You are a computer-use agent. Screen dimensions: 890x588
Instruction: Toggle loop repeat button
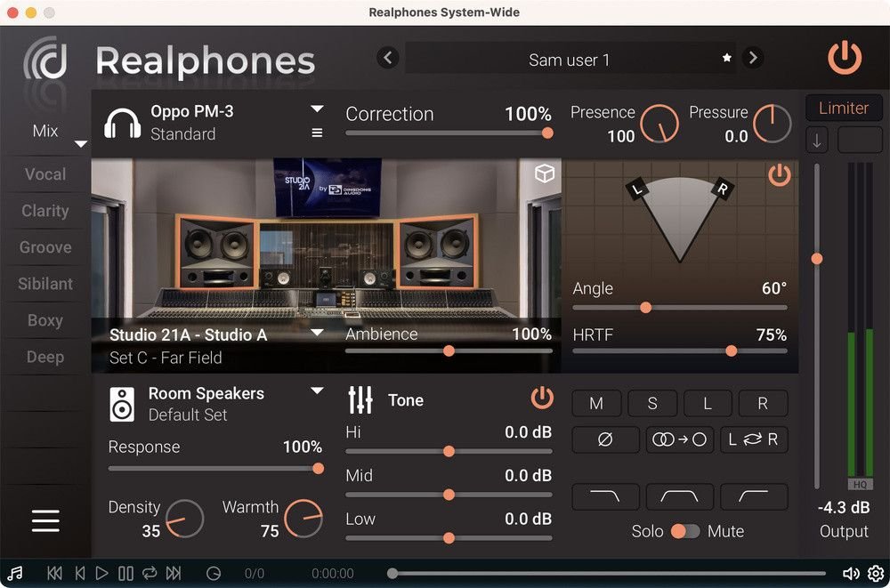point(150,573)
